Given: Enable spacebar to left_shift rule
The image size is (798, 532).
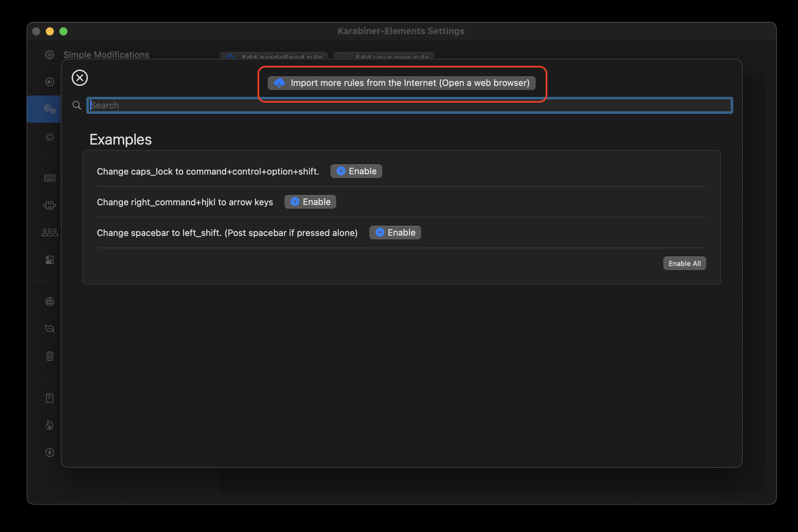Looking at the screenshot, I should coord(395,233).
